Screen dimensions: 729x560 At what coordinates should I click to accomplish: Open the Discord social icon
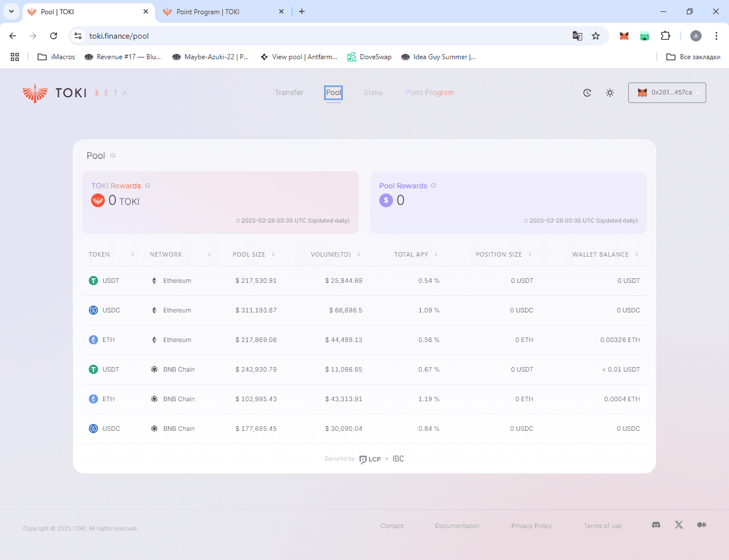coord(656,525)
